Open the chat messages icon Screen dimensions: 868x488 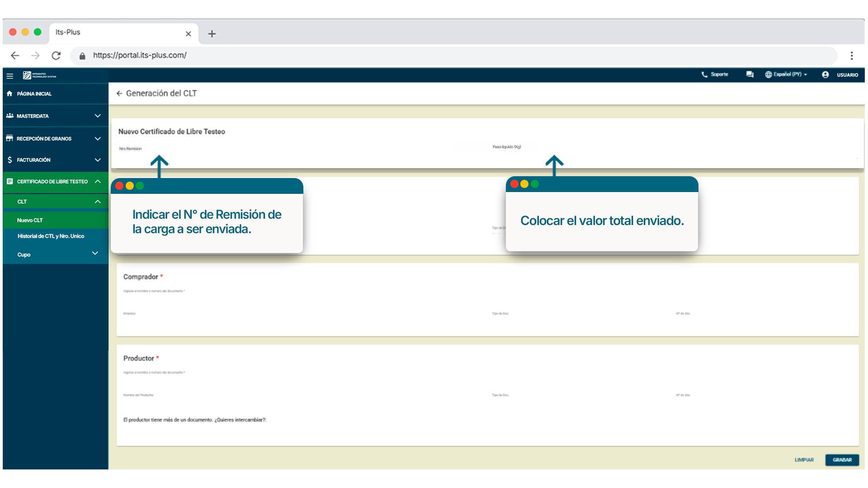click(x=750, y=75)
